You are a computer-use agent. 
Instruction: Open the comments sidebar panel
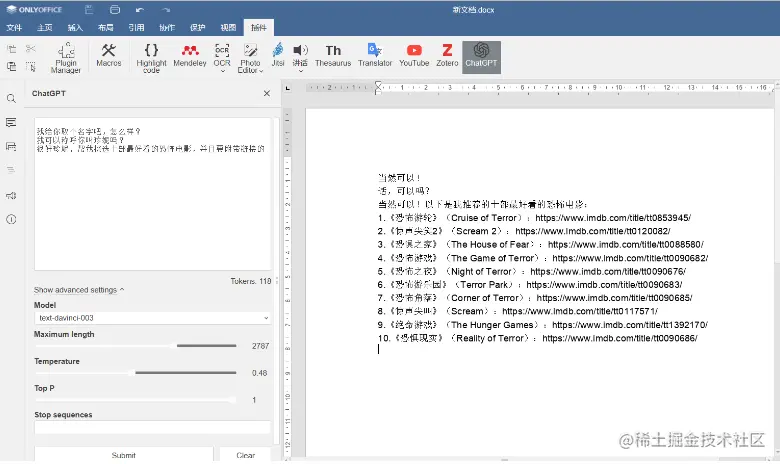tap(11, 122)
